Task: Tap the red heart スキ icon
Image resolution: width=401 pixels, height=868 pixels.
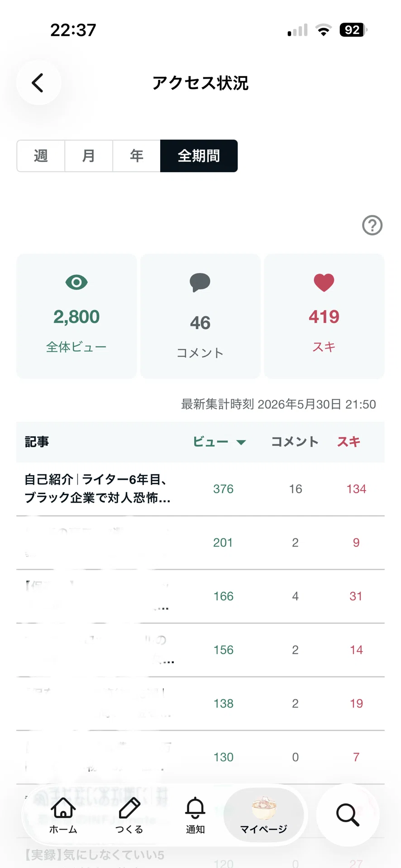Action: click(x=324, y=283)
